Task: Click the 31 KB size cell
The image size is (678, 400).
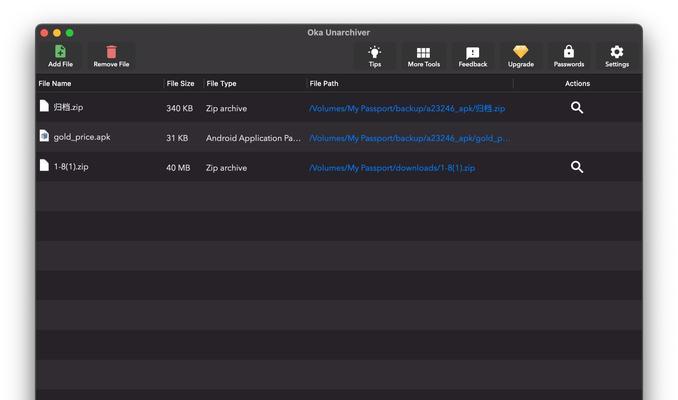Action: tap(177, 138)
